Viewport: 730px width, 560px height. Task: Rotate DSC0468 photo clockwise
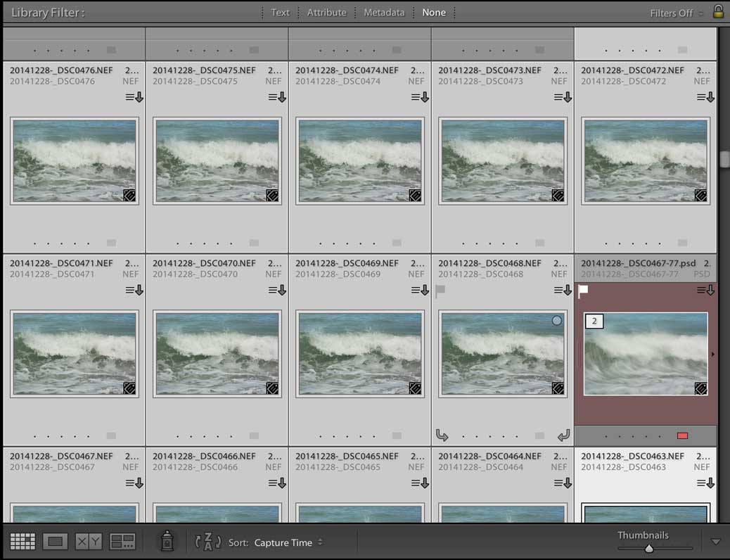pos(563,435)
